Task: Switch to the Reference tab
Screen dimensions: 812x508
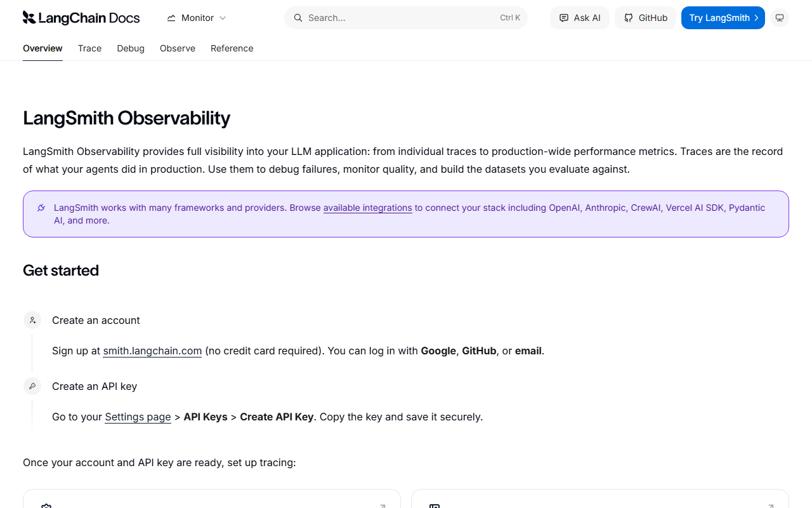Action: [x=232, y=48]
